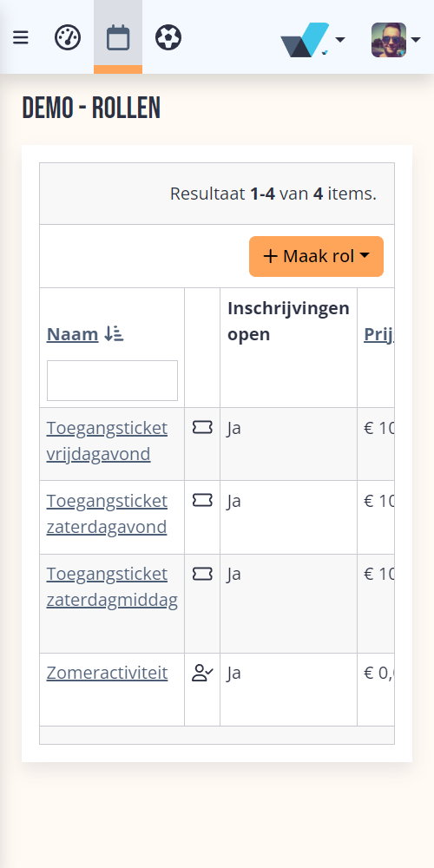The height and width of the screenshot is (868, 434).
Task: Click ticket icon for zaterdagavond row
Action: point(202,501)
